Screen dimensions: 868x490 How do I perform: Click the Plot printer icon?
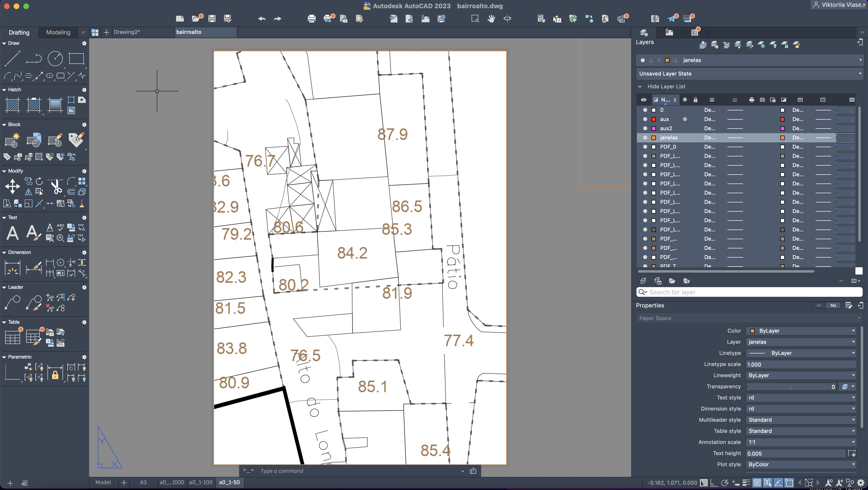311,19
